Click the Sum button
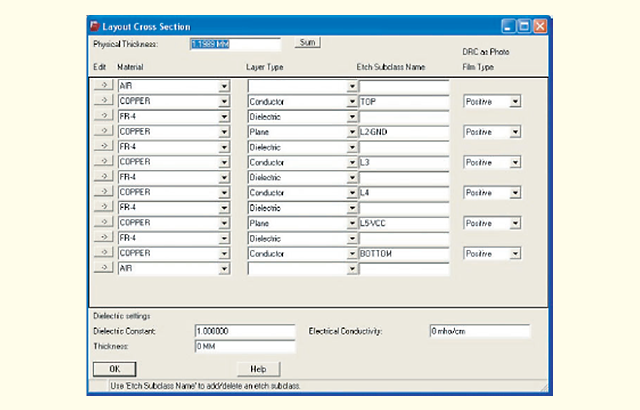This screenshot has height=410, width=640. click(307, 42)
